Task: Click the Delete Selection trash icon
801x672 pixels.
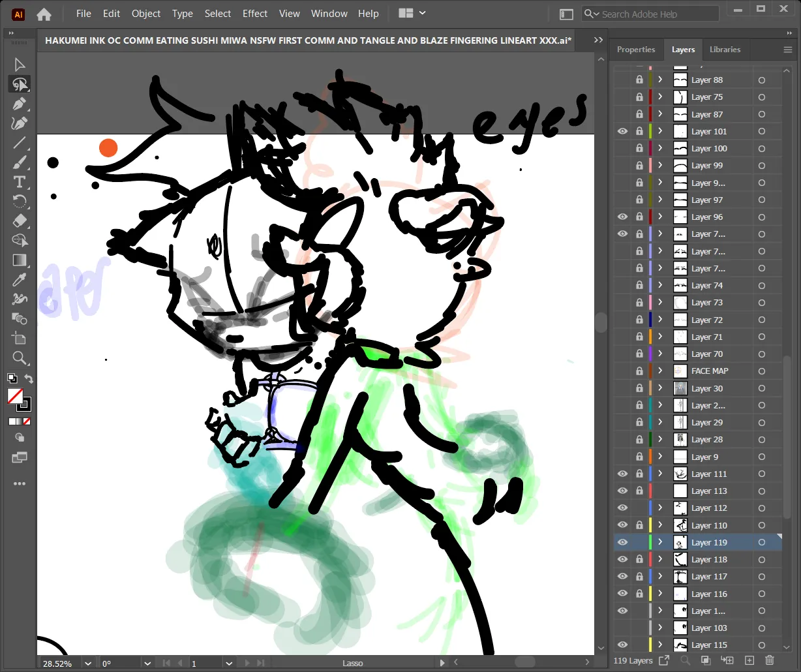Action: 769,661
